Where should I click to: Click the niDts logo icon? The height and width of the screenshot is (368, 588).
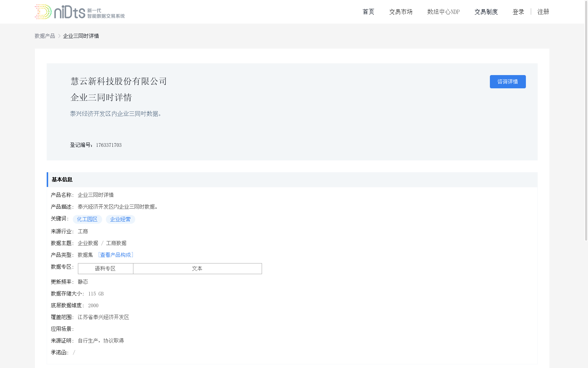tap(80, 12)
